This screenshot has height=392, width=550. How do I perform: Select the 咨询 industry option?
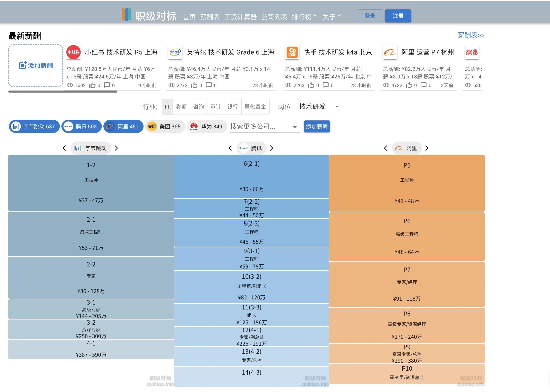click(x=199, y=106)
